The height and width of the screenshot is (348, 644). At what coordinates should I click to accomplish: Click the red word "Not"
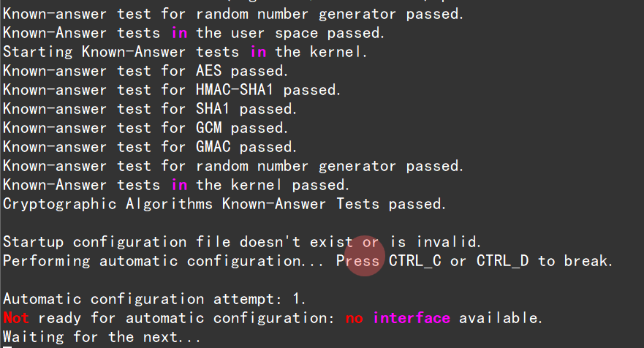16,318
